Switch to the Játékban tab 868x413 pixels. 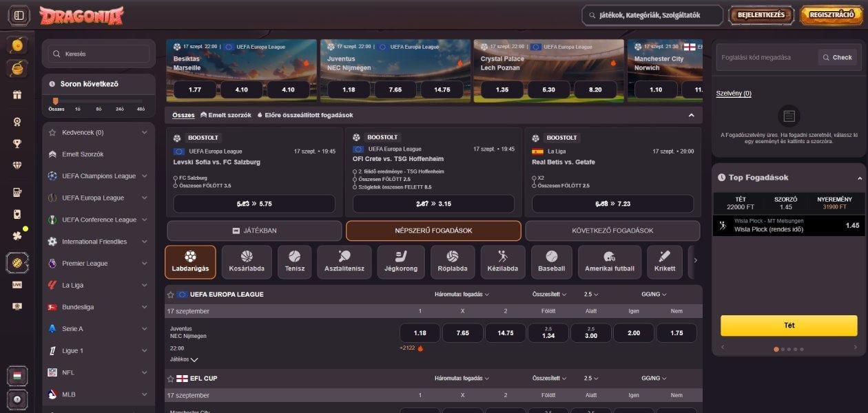(254, 231)
